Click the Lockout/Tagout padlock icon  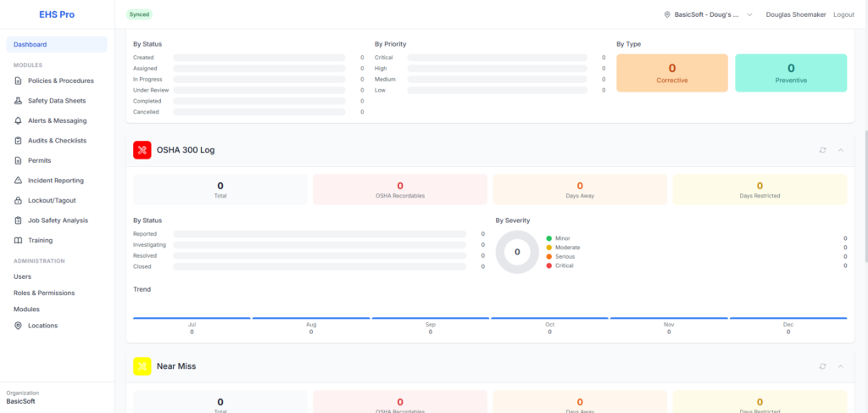point(19,201)
